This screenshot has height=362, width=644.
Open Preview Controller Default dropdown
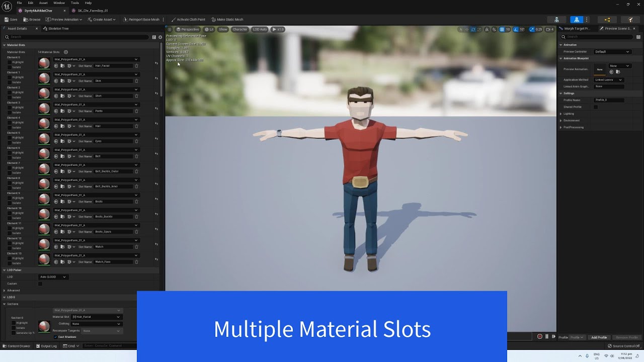point(612,52)
